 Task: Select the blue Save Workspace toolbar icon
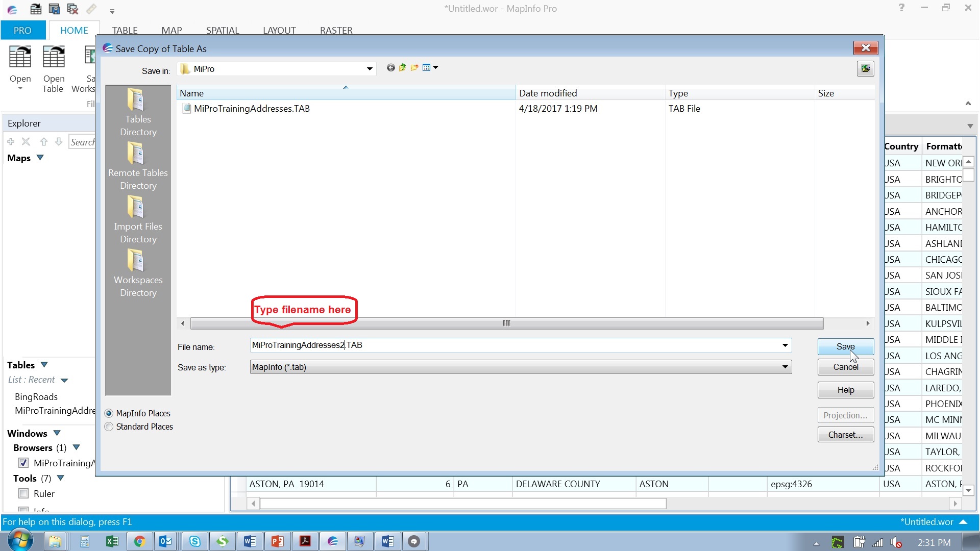pyautogui.click(x=54, y=9)
